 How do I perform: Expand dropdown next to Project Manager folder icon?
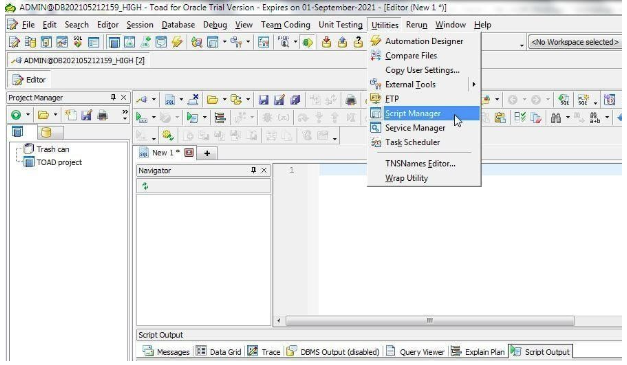(55, 116)
